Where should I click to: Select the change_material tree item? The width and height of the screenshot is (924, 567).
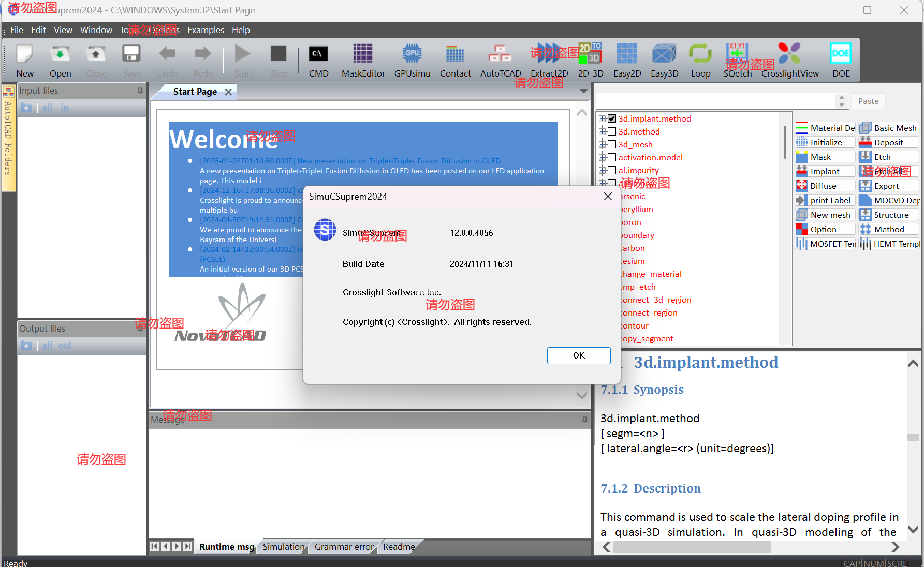(x=651, y=274)
